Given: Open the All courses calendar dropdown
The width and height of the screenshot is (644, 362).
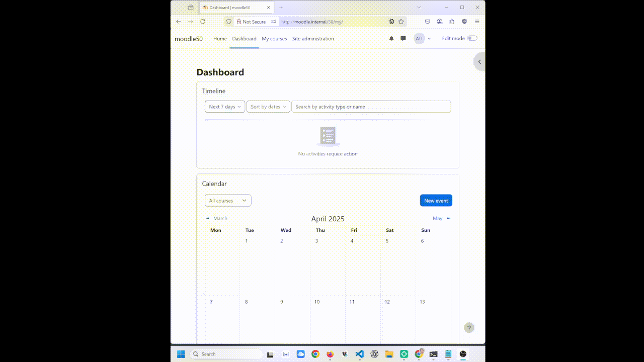Looking at the screenshot, I should (228, 201).
